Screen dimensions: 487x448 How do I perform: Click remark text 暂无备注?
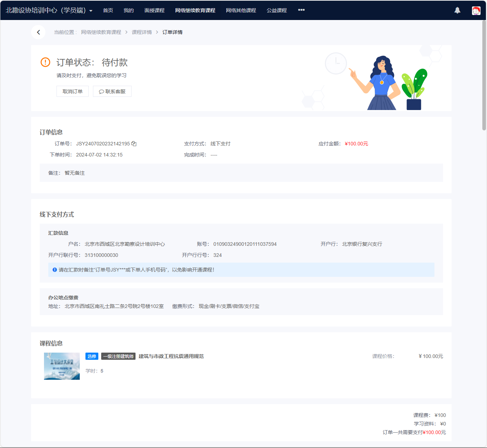75,173
